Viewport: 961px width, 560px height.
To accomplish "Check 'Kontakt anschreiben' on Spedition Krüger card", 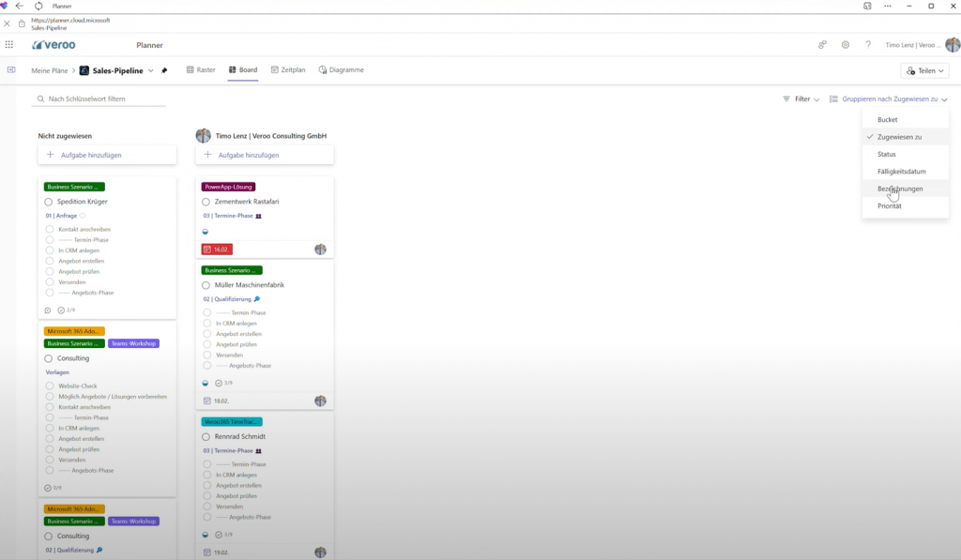I will point(50,229).
